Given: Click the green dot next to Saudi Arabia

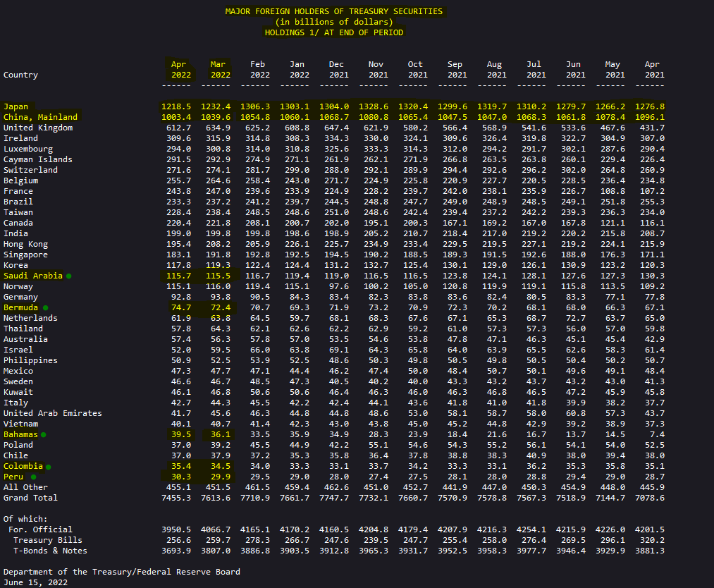Looking at the screenshot, I should coord(69,276).
